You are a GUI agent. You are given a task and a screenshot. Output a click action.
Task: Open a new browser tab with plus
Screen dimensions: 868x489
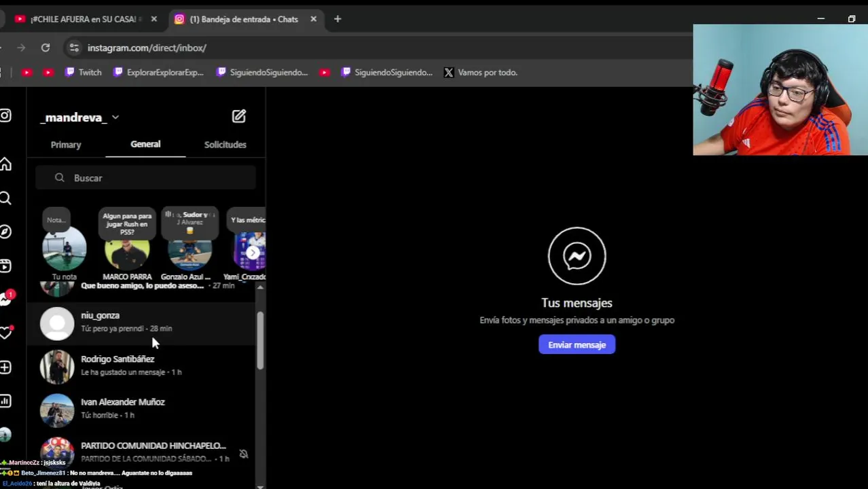coord(338,19)
